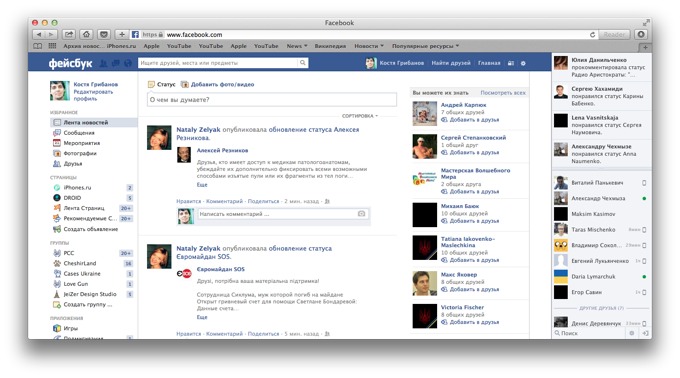Expand the СОРТИРОВКА dropdown
This screenshot has width=680, height=378.
click(360, 116)
